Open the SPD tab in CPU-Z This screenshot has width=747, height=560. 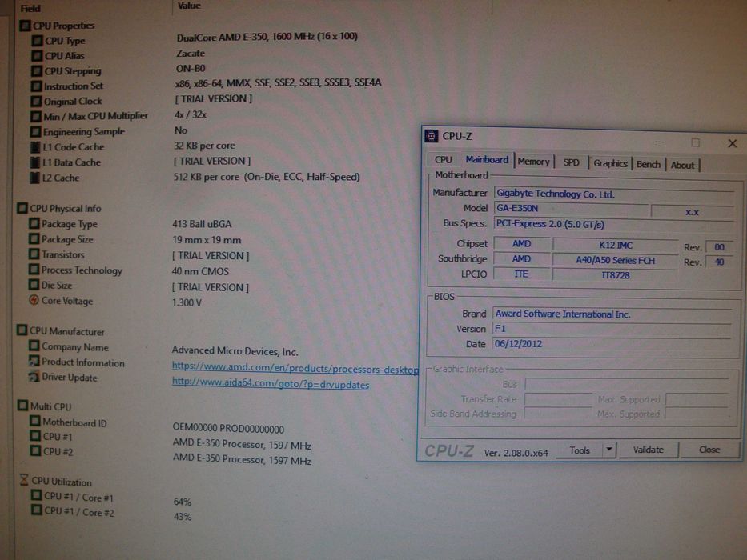click(x=571, y=162)
